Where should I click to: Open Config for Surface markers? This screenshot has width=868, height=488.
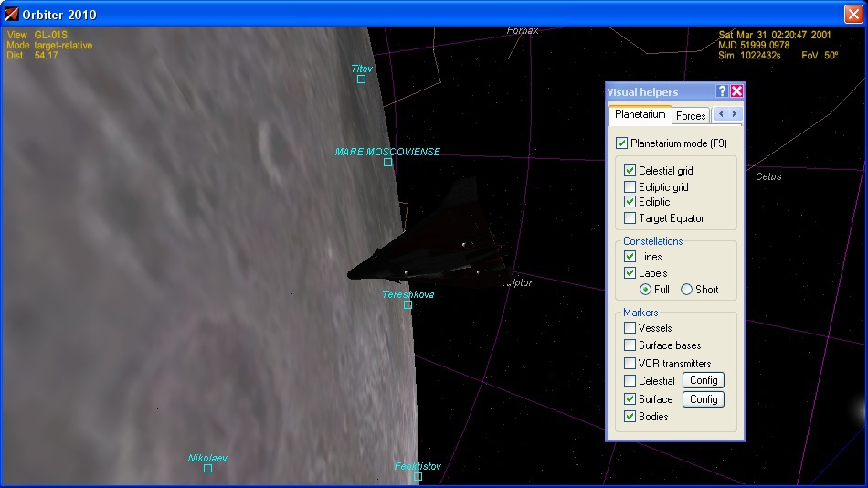(704, 399)
